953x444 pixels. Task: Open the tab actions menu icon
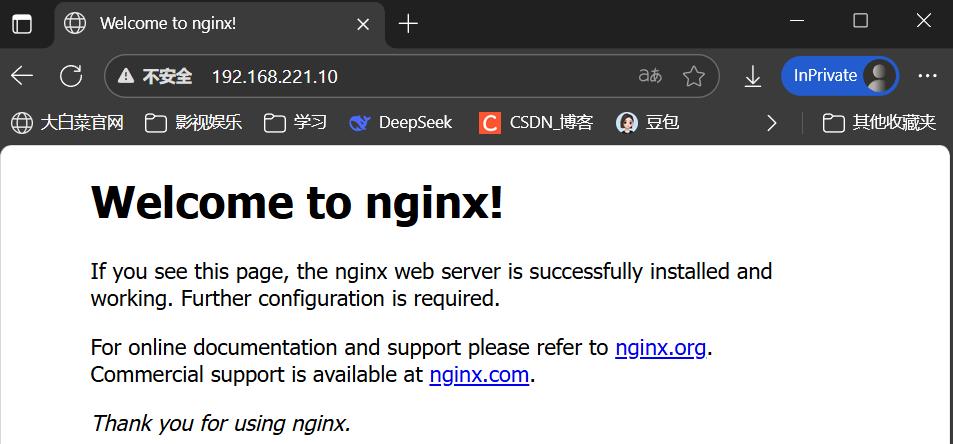point(22,24)
